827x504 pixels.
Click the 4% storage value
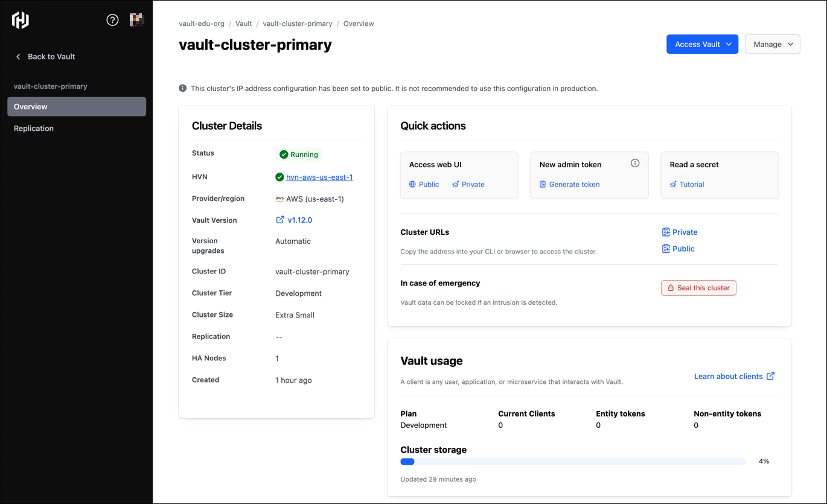coord(764,461)
